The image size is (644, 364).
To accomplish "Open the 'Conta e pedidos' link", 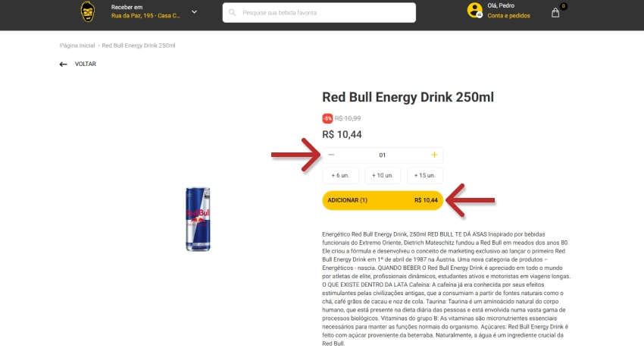I will [x=508, y=16].
